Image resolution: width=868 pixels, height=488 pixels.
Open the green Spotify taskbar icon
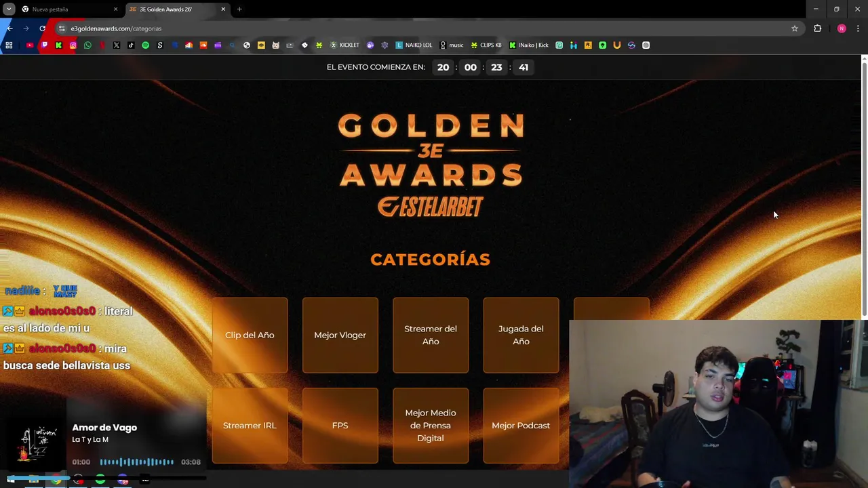pyautogui.click(x=100, y=480)
